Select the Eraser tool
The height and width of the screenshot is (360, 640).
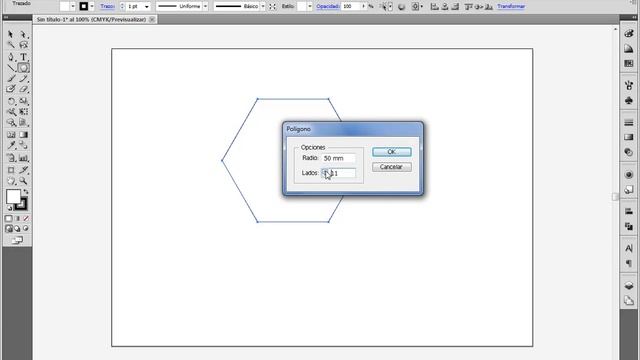23,89
